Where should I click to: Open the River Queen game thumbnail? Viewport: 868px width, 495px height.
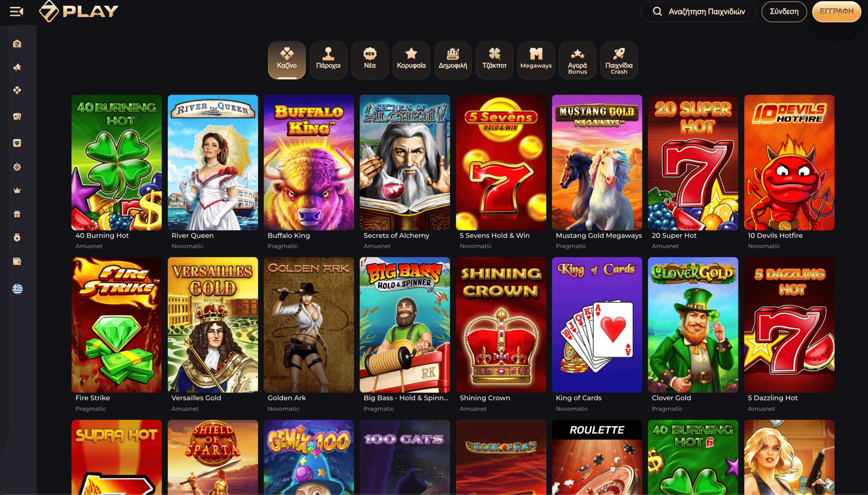click(213, 162)
